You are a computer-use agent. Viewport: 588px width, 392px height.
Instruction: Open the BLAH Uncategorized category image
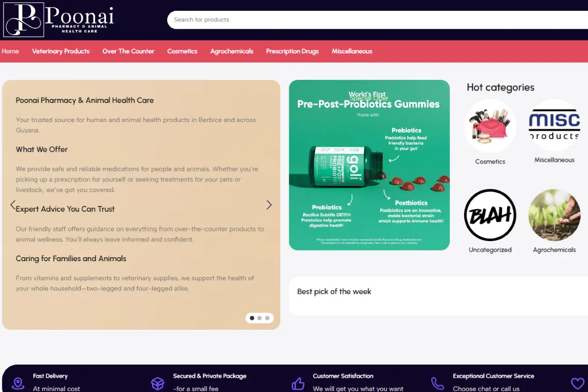(x=490, y=215)
